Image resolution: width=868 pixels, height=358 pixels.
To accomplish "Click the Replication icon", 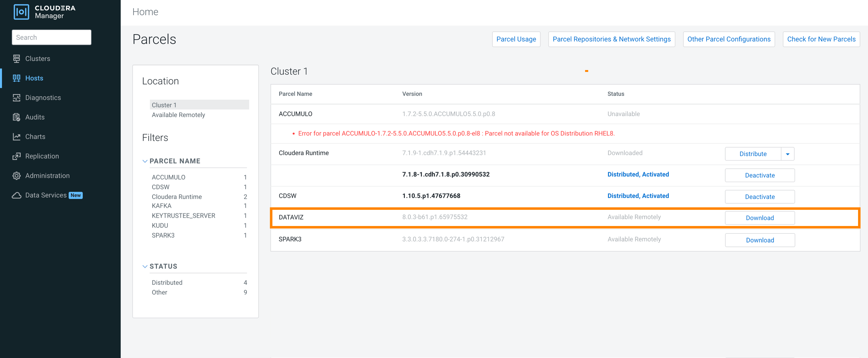I will 16,156.
